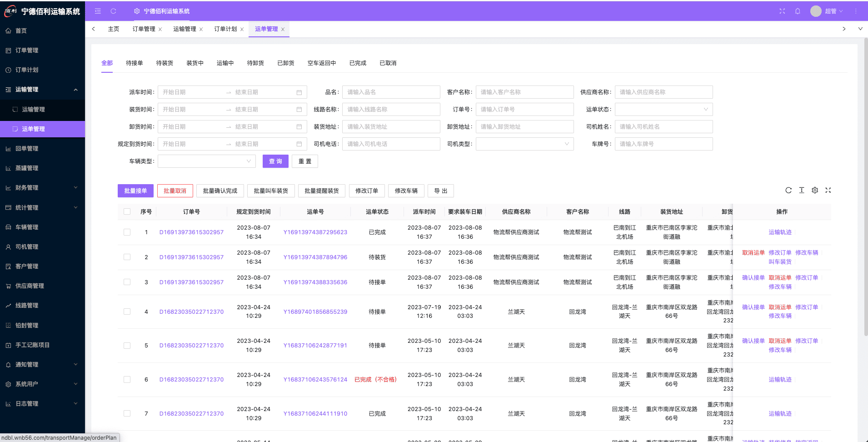Refresh the table with reload icon
The image size is (868, 442).
pos(788,191)
